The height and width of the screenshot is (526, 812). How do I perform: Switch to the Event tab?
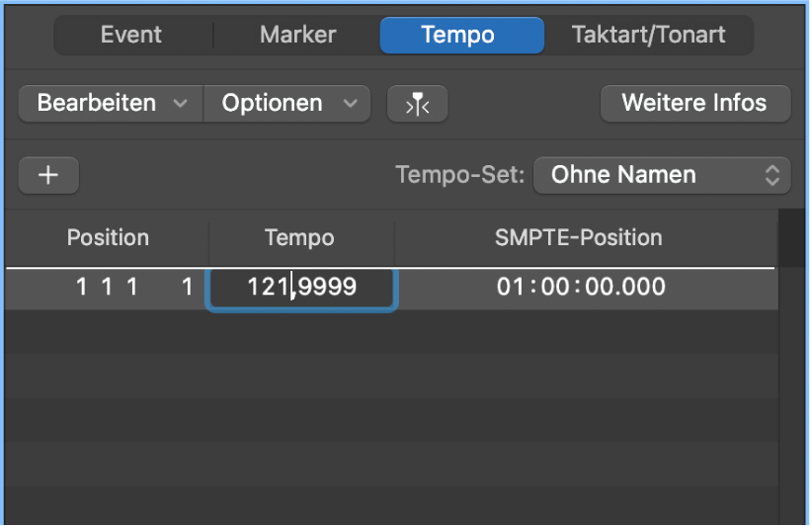click(x=133, y=35)
